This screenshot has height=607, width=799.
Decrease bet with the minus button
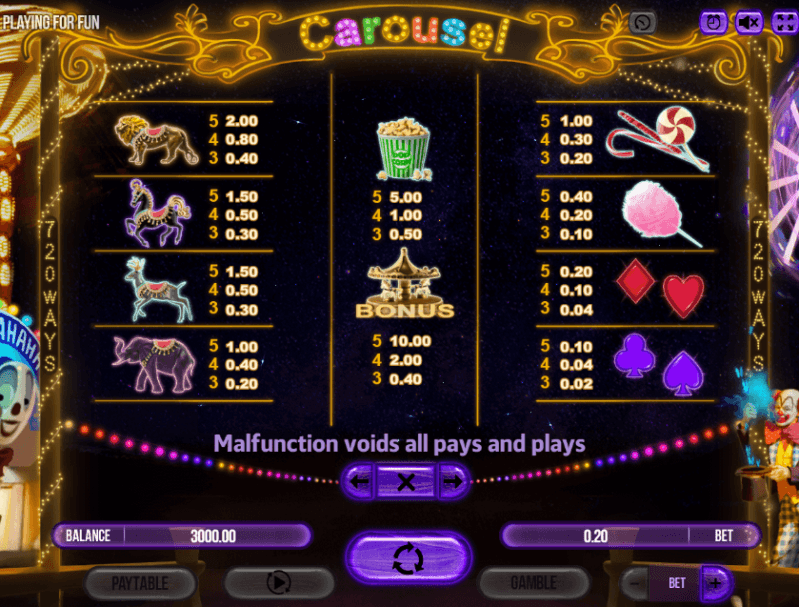point(635,583)
